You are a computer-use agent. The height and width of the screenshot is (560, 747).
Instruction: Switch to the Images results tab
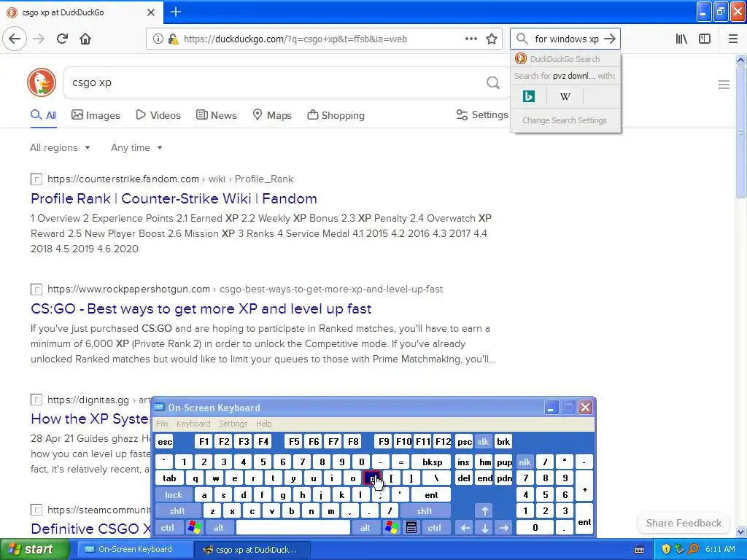click(x=96, y=115)
